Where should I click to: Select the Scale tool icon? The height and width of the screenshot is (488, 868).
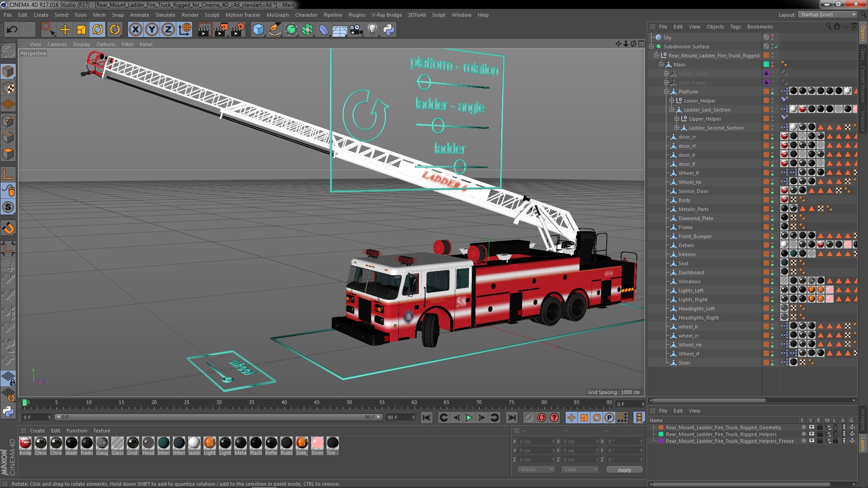tap(81, 30)
